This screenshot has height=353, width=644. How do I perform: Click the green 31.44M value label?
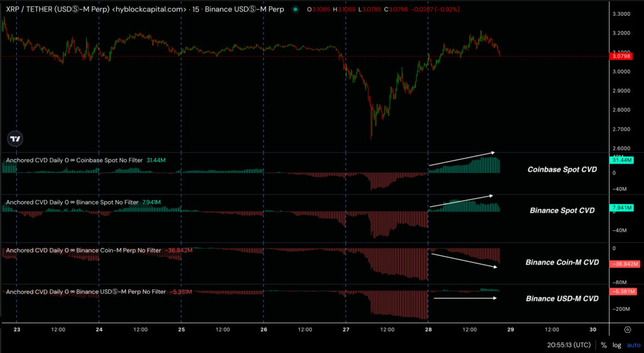(622, 160)
